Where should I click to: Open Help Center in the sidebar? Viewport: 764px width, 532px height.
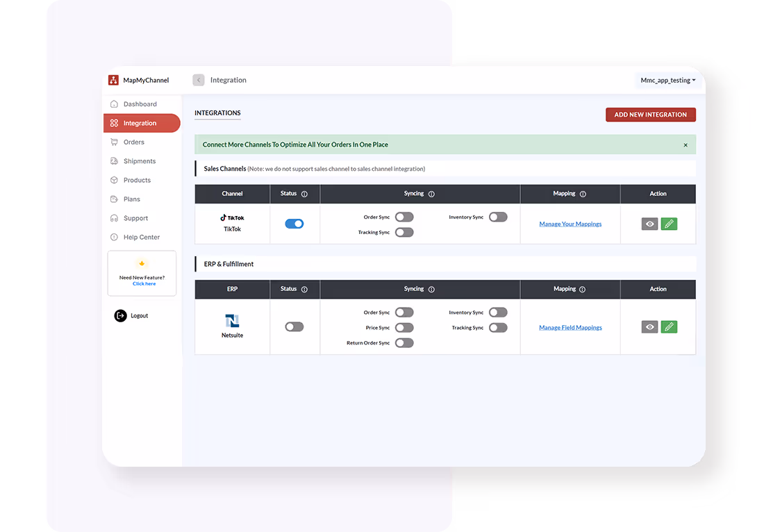pos(142,238)
